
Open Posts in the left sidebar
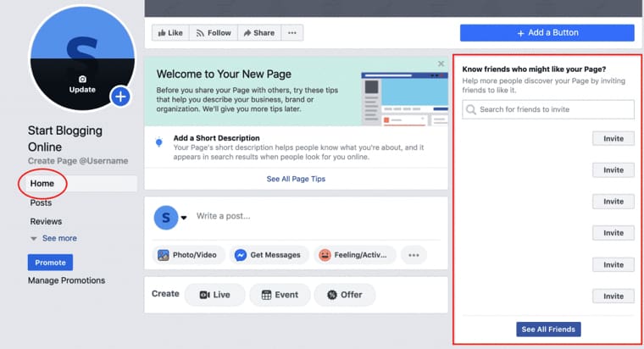(x=41, y=202)
